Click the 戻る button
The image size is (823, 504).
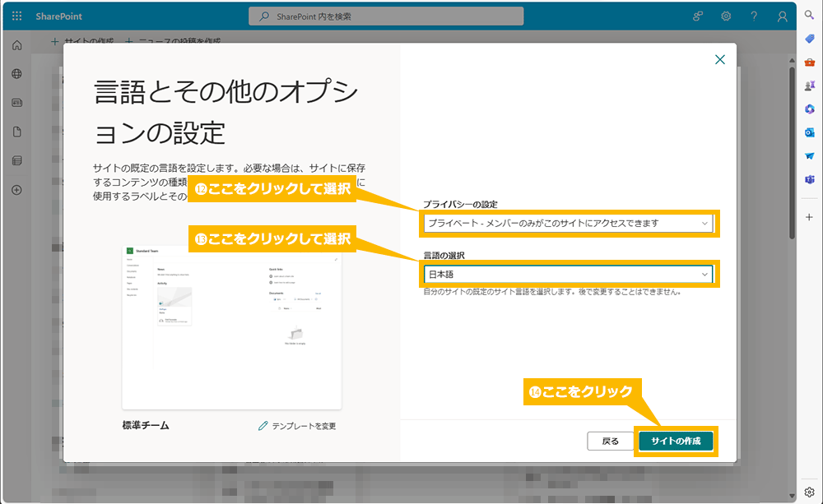click(610, 441)
